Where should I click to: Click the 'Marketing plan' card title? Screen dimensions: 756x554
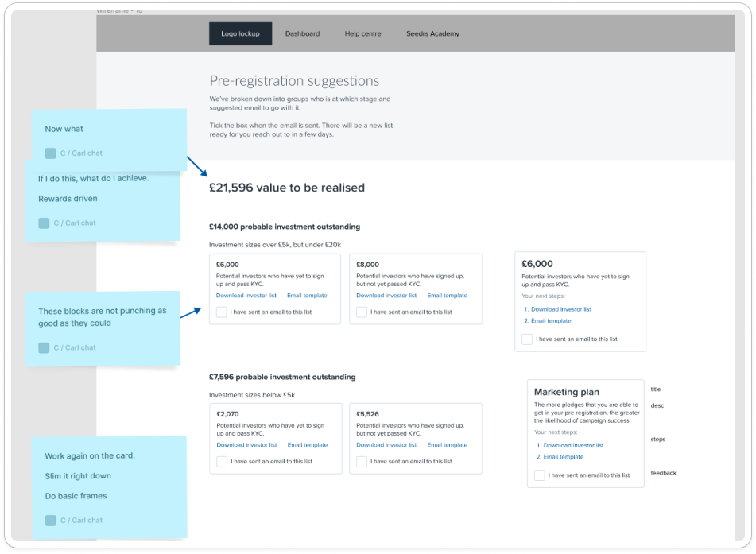[567, 392]
